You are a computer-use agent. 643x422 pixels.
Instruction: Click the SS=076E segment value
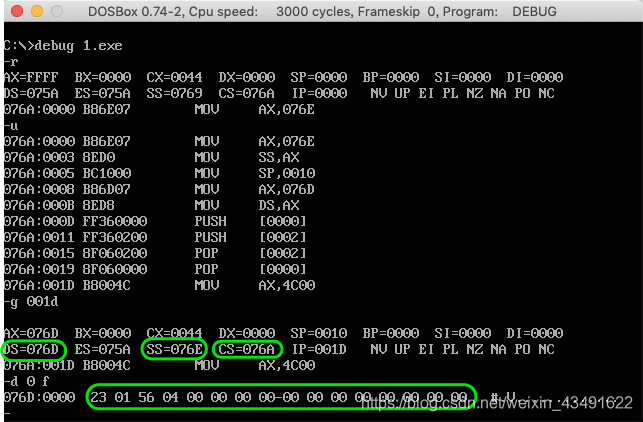click(x=174, y=349)
